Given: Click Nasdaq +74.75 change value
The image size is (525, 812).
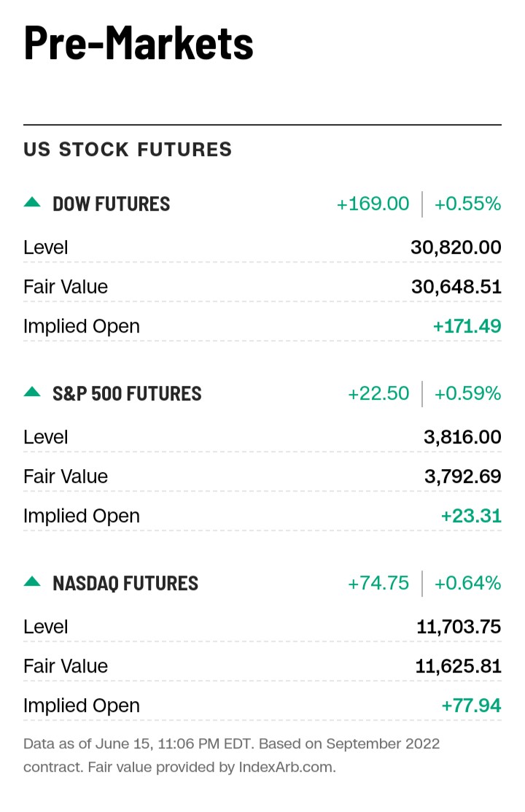Looking at the screenshot, I should [x=378, y=584].
